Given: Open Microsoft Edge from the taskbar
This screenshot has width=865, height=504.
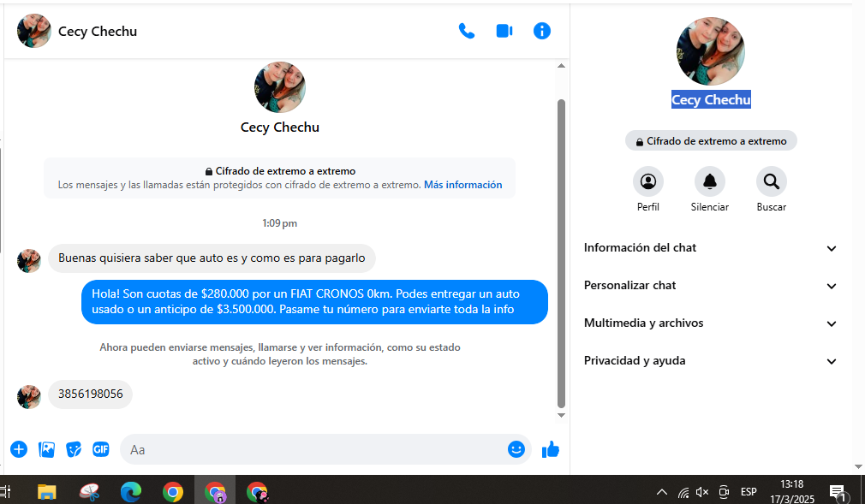Looking at the screenshot, I should click(x=131, y=492).
